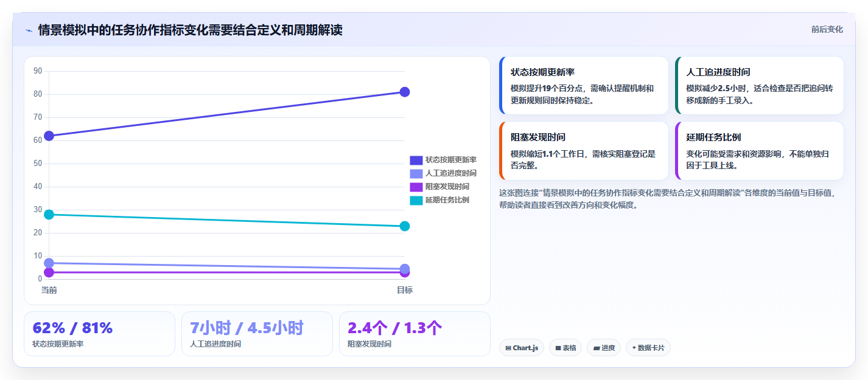Click the 前后变化 badge
Viewport: 868px width, 380px height.
pos(827,29)
